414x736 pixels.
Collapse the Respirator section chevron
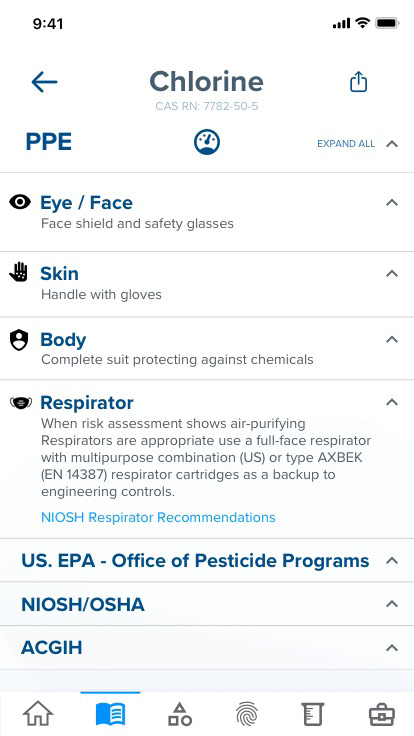(392, 402)
